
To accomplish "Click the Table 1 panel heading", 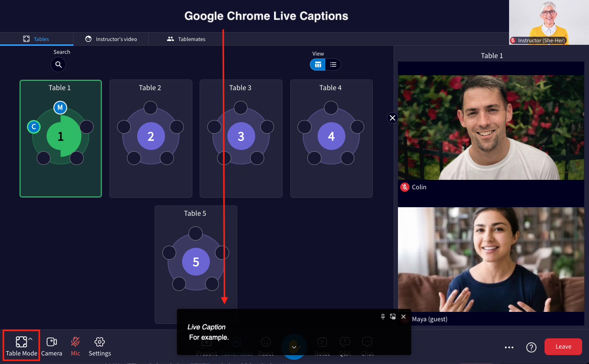I will tap(492, 56).
